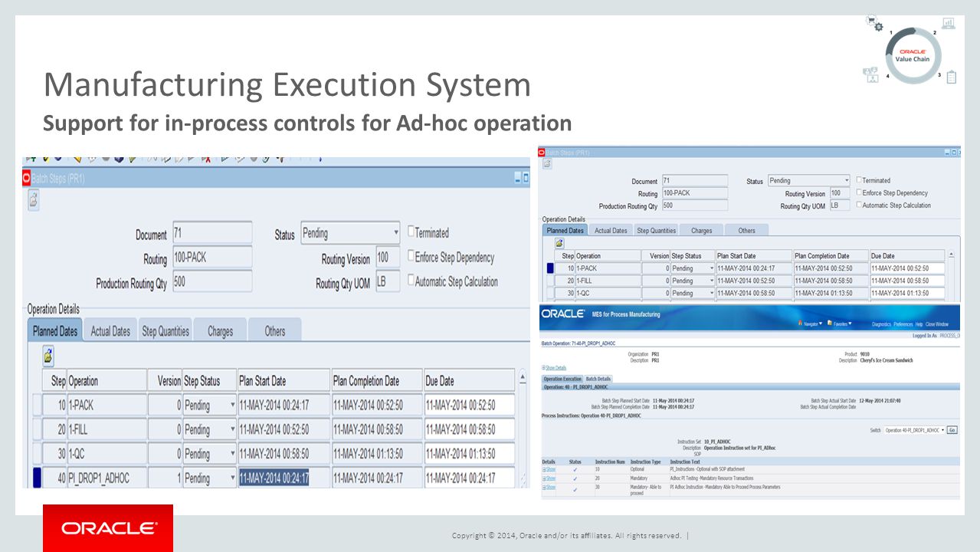Click Show for instruction number 20
Image resolution: width=980 pixels, height=552 pixels.
click(x=550, y=478)
